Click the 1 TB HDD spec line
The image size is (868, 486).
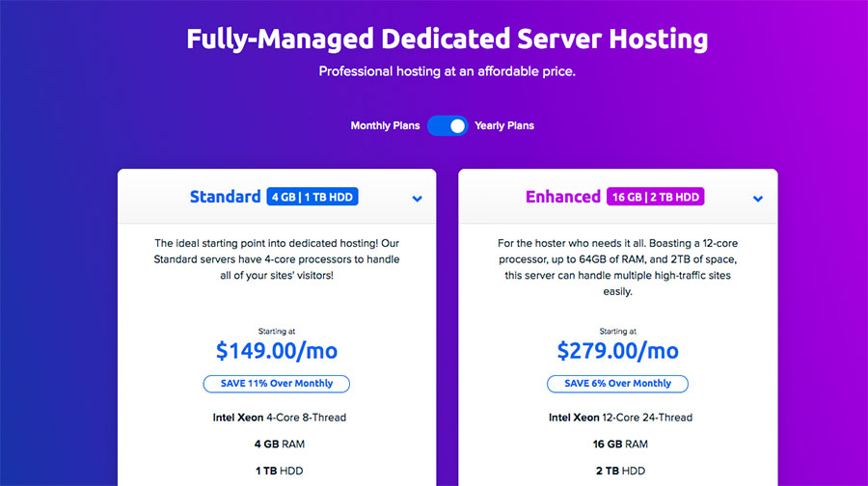point(280,471)
